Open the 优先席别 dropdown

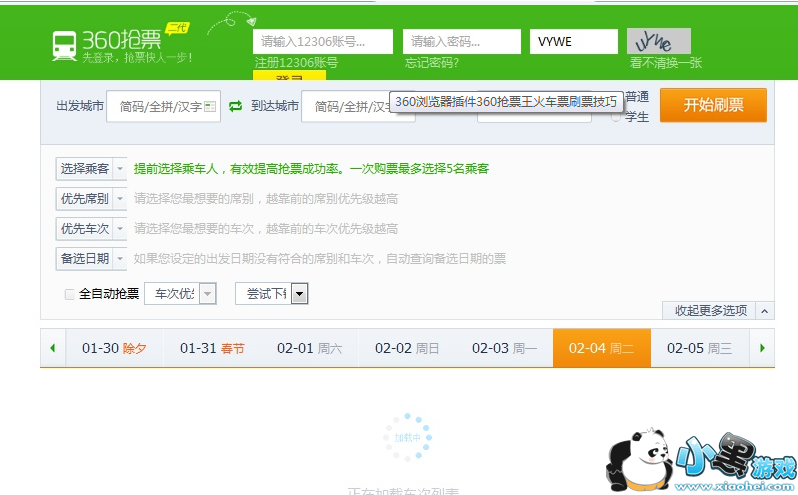click(x=91, y=198)
